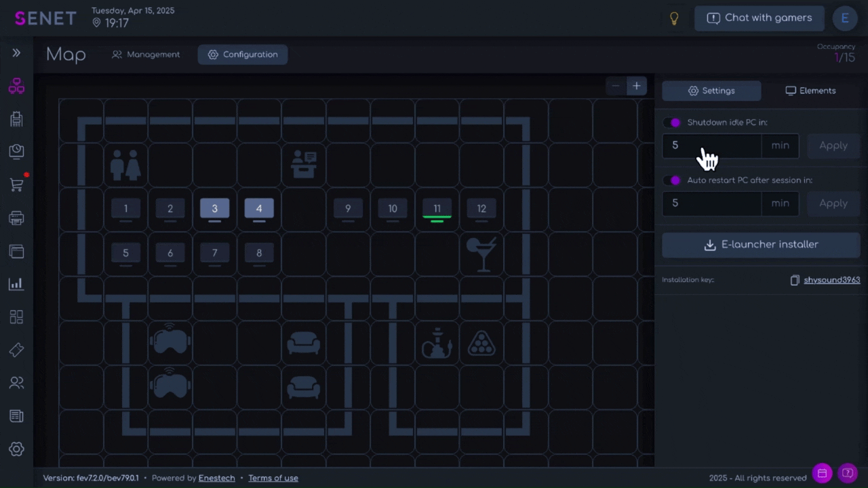Toggle Shutdown idle PC switch
Image resolution: width=868 pixels, height=488 pixels.
673,123
